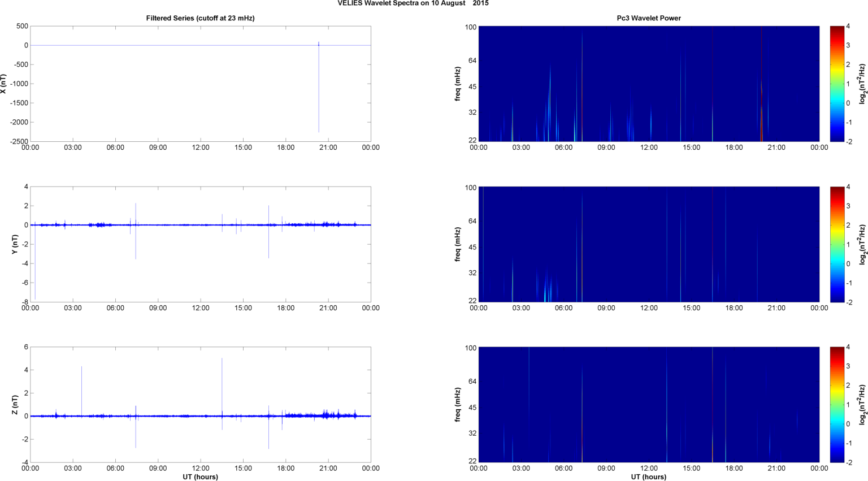868x481 pixels.
Task: Click the Y series spike near 07:25
Action: tap(136, 231)
